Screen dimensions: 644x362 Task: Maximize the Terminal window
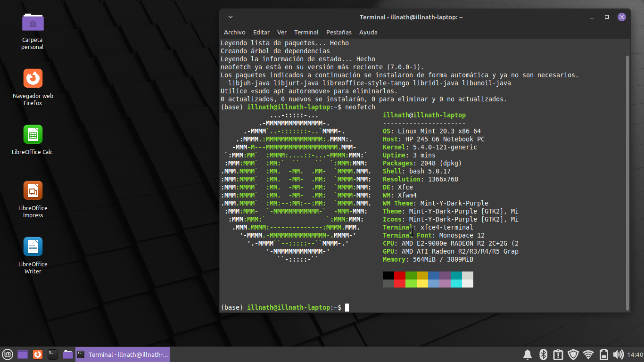tap(607, 17)
